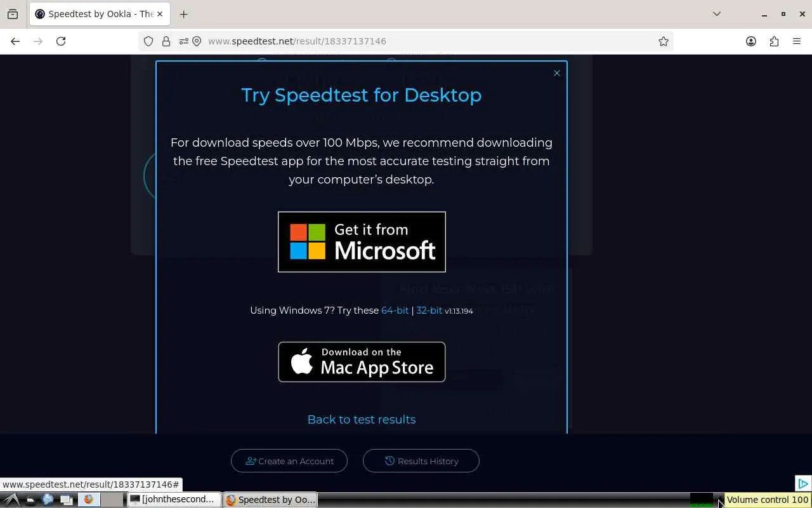Viewport: 812px width, 508px height.
Task: Select the Speedtest by Ookla tab
Action: 100,14
